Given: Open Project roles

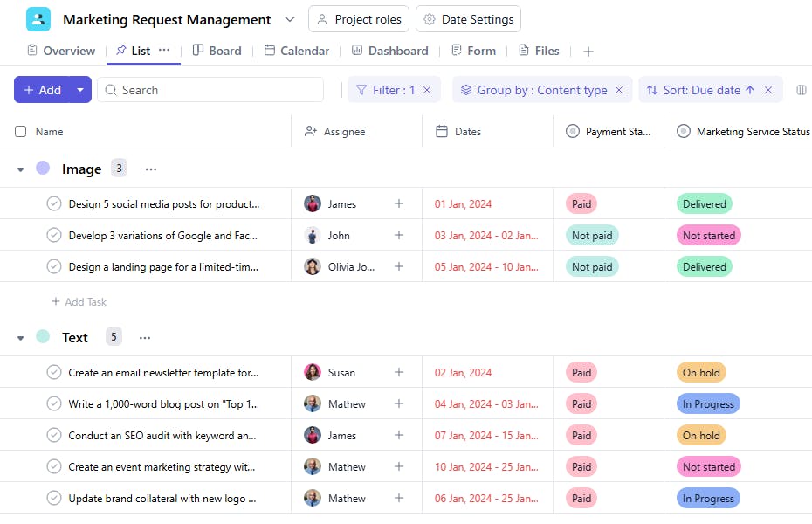Looking at the screenshot, I should [x=359, y=19].
